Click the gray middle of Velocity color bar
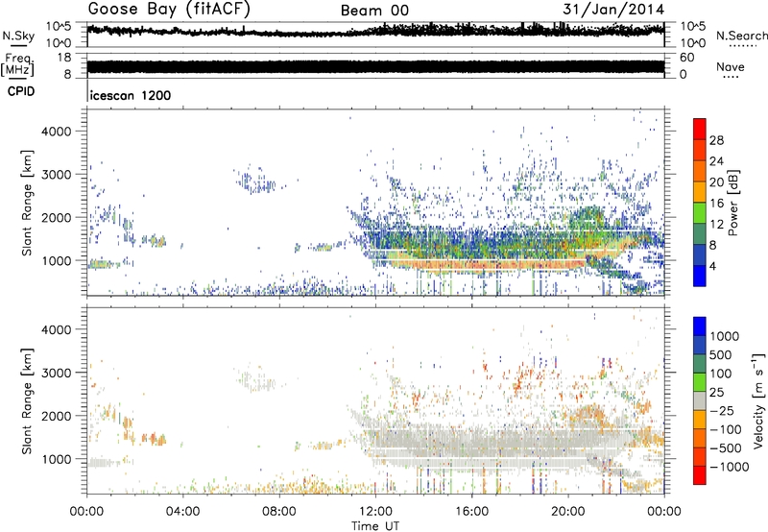 (700, 400)
